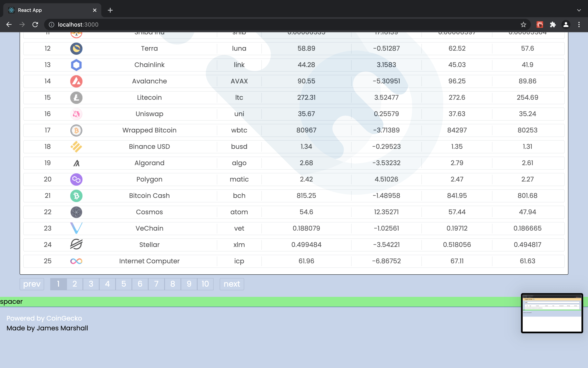Image resolution: width=588 pixels, height=368 pixels.
Task: Click Stellar's low value 0.494817
Action: [x=527, y=245]
